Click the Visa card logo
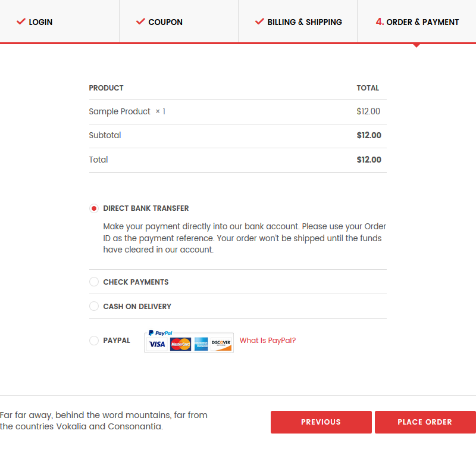 click(x=157, y=344)
